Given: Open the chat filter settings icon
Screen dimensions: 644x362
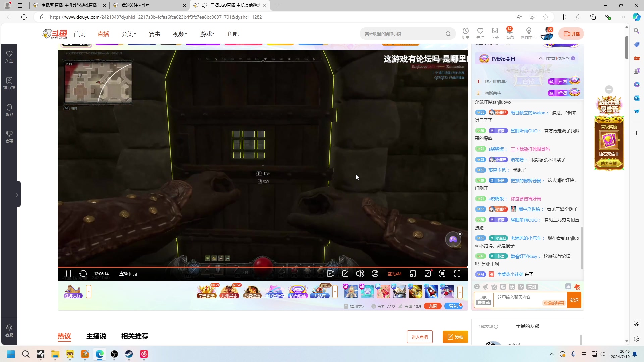Looking at the screenshot, I should tap(568, 287).
